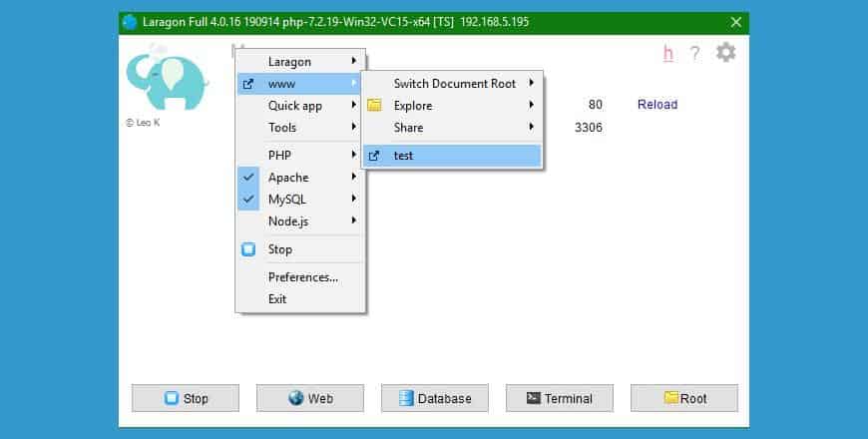This screenshot has width=868, height=439.
Task: Click the port value 80
Action: [595, 105]
